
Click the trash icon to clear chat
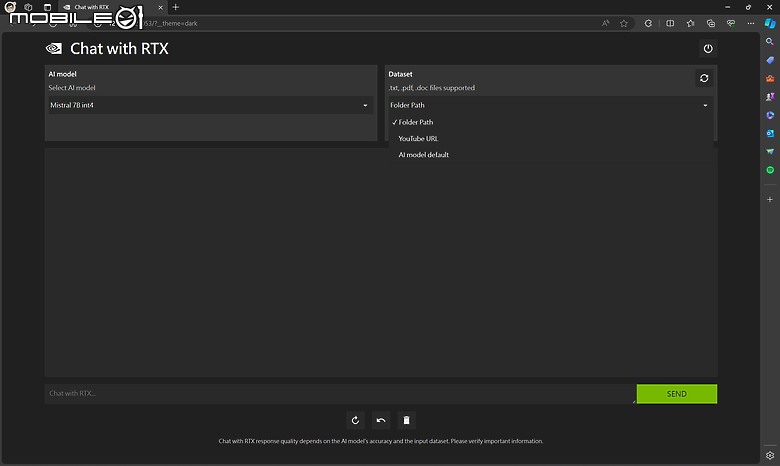(x=406, y=420)
